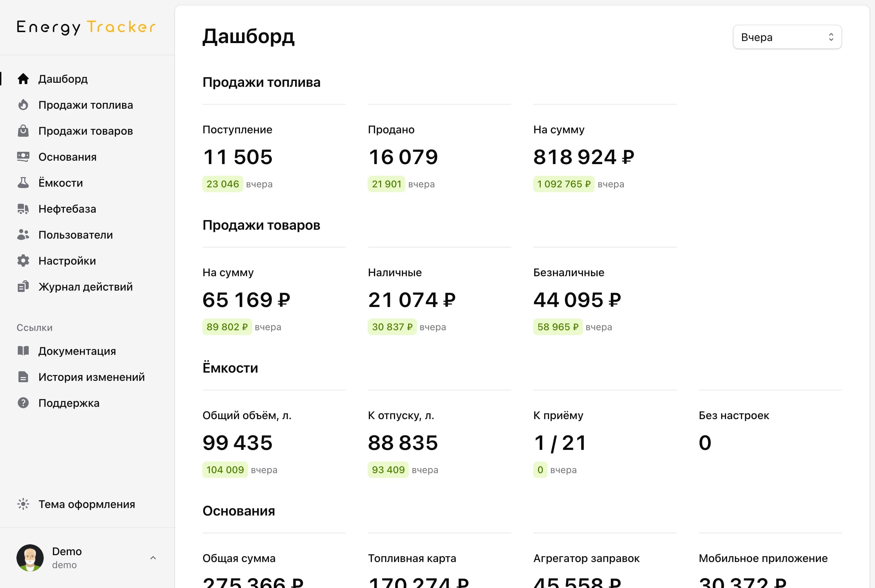This screenshot has width=875, height=588.
Task: Click the 818 924 ₽ fuel sum
Action: click(x=584, y=157)
